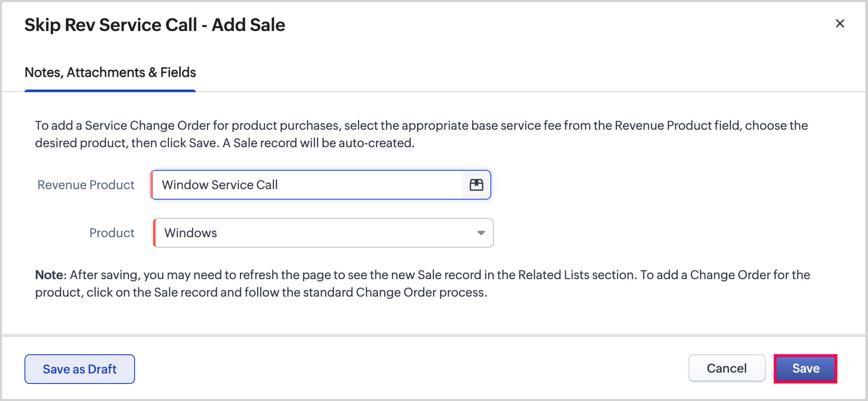Click the Save button
This screenshot has width=868, height=401.
pos(805,369)
